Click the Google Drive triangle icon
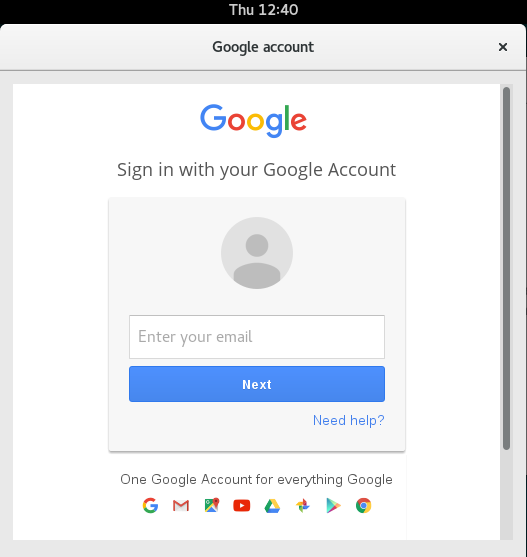This screenshot has width=527, height=557. coord(272,506)
